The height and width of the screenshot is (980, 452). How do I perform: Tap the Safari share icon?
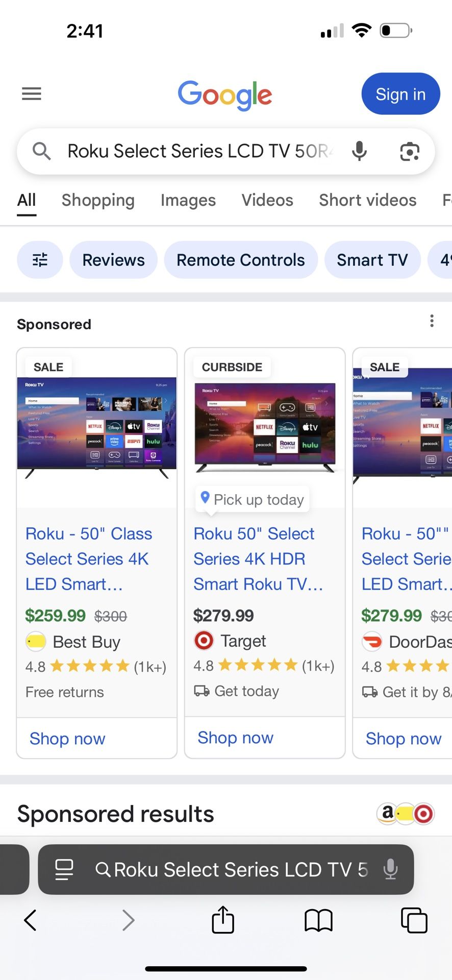click(x=223, y=920)
